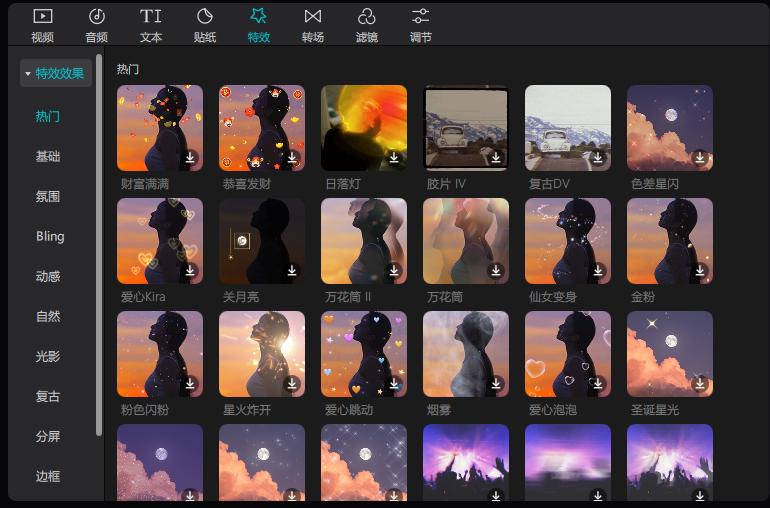This screenshot has height=508, width=770.
Task: Preview the 财富满满 effect thumbnail
Action: (x=160, y=128)
